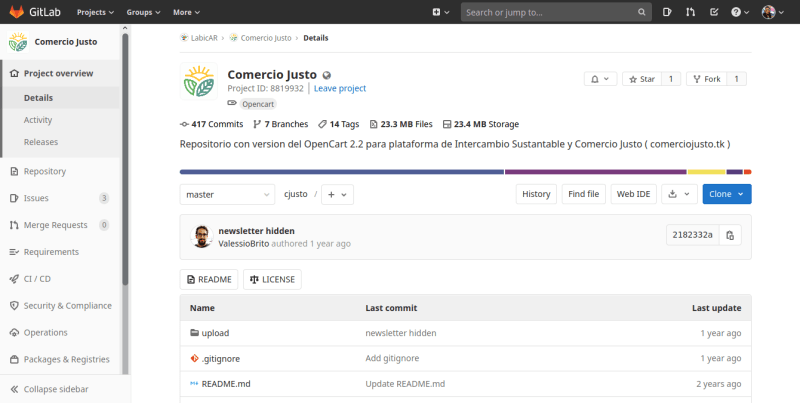View the star count of 1
Screen dimensions: 800x403
pyautogui.click(x=671, y=79)
